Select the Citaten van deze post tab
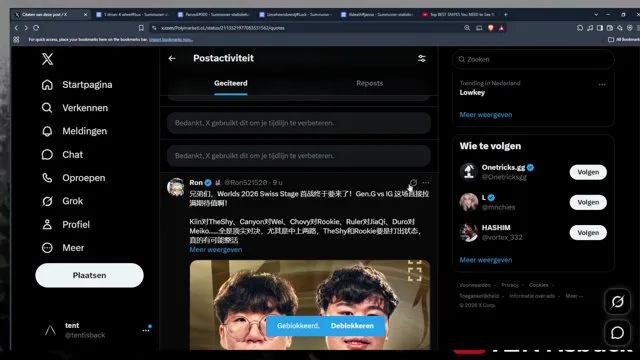640x360 pixels. (x=51, y=15)
